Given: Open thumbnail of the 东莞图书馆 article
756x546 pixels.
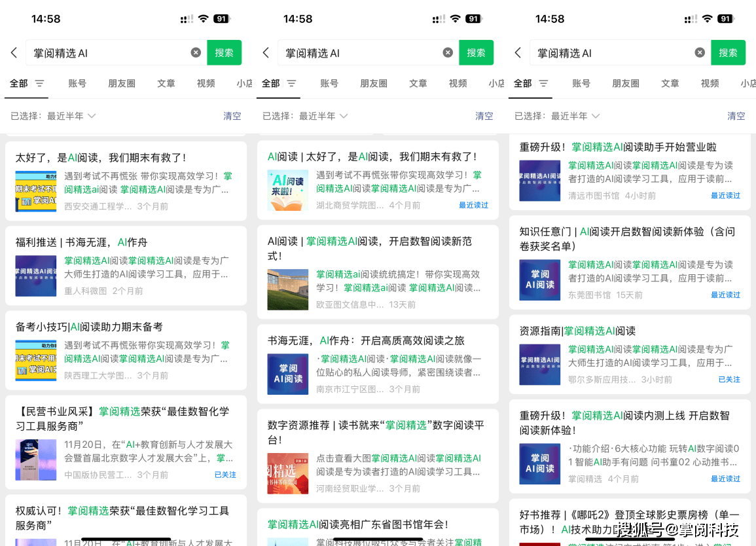Looking at the screenshot, I should point(540,280).
